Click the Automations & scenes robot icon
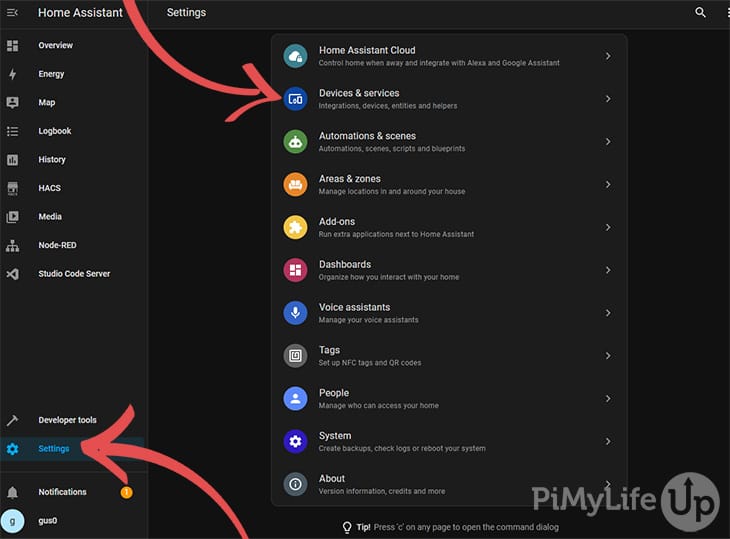Viewport: 730px width, 539px height. 295,142
